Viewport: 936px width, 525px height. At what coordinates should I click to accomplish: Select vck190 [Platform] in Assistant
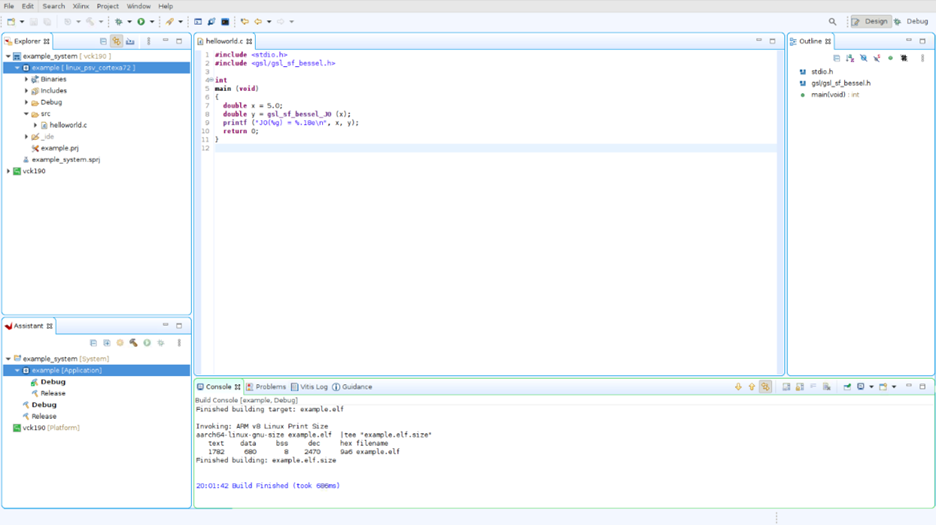tap(51, 428)
